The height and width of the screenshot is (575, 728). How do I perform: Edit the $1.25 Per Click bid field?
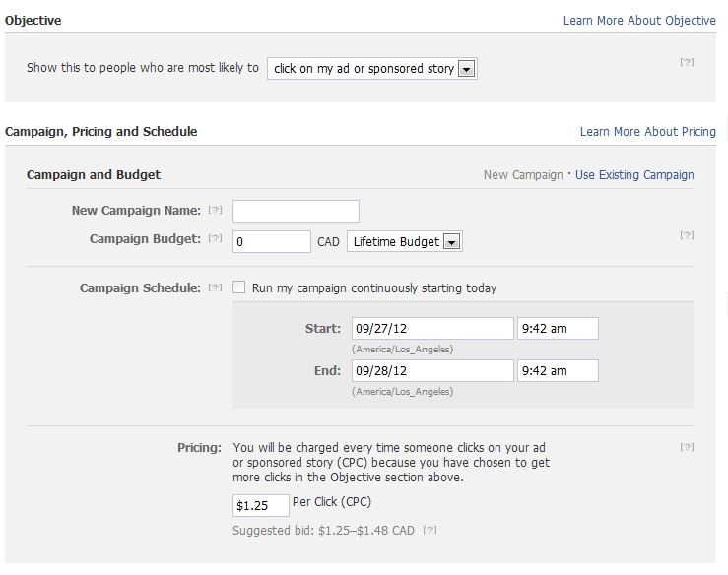click(261, 505)
